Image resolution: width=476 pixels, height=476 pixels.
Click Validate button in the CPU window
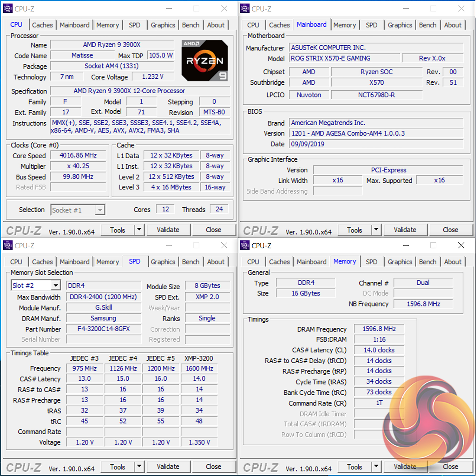(x=168, y=230)
